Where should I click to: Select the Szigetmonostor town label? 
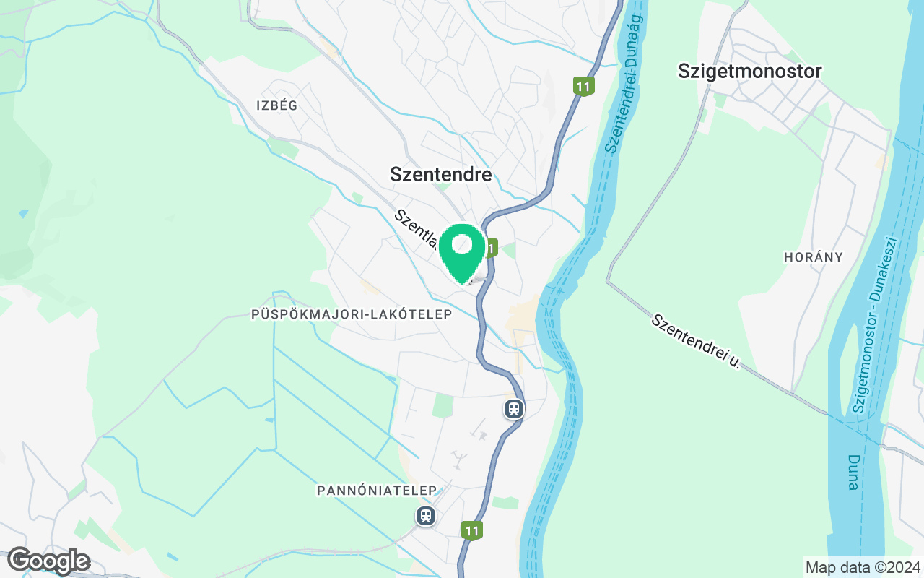click(x=750, y=71)
